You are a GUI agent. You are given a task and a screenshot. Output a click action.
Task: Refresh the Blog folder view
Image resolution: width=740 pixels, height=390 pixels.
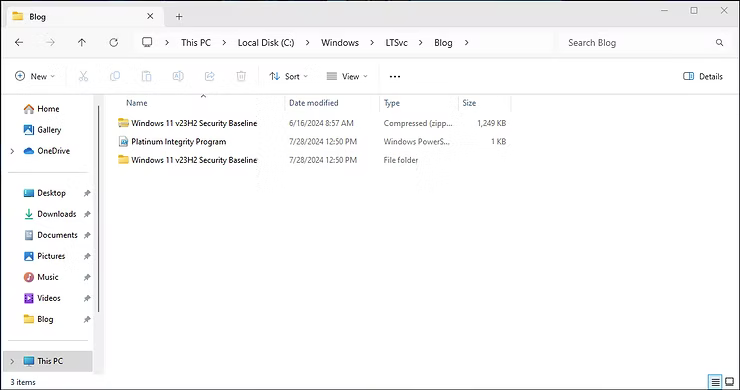pyautogui.click(x=113, y=42)
